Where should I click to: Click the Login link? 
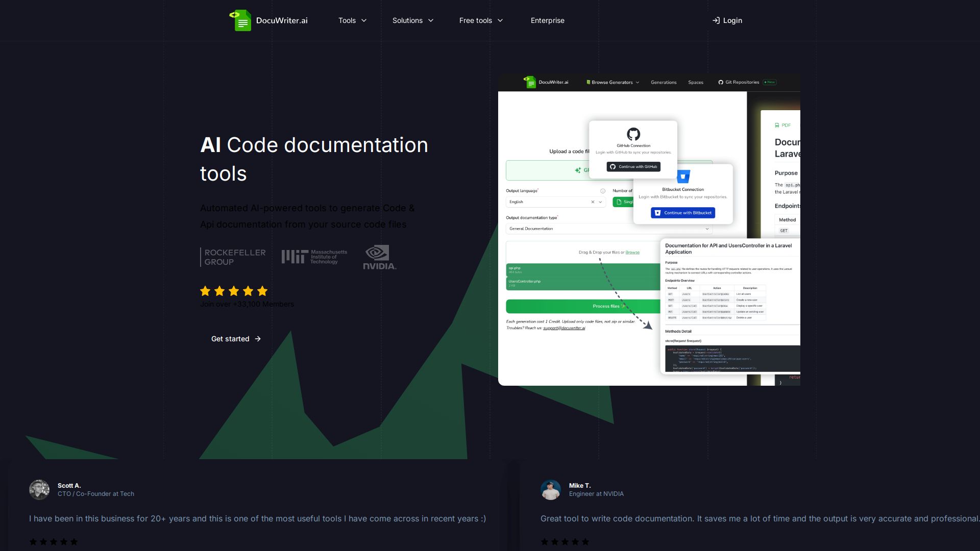[x=732, y=20]
